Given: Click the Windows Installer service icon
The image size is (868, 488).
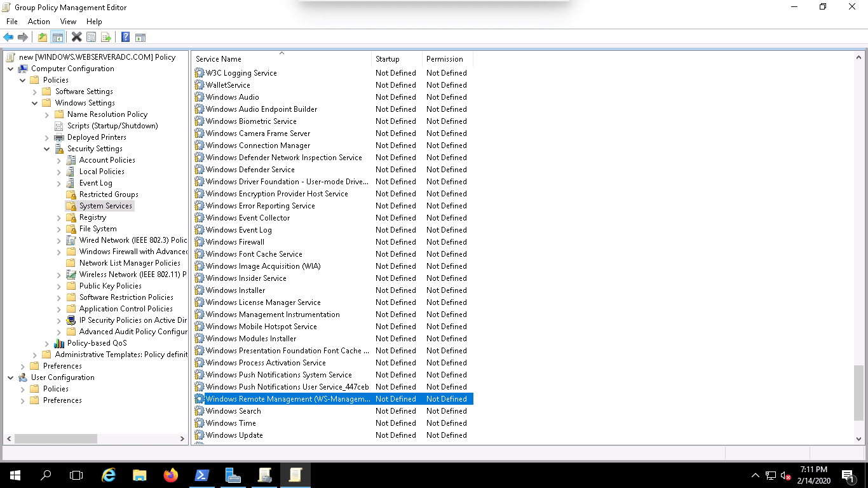Looking at the screenshot, I should (x=200, y=290).
